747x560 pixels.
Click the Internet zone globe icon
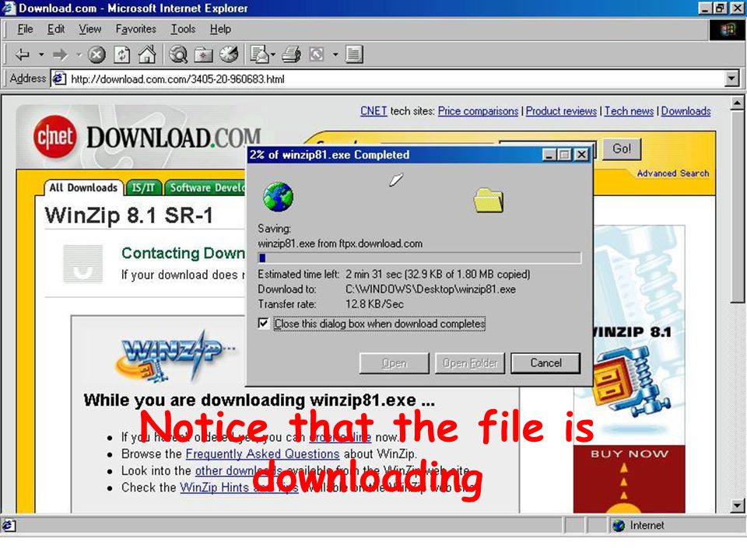tap(619, 525)
